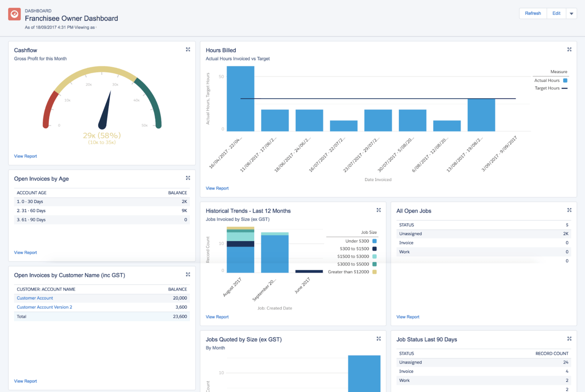
Task: Open View Report for Historical Trends
Action: (x=217, y=317)
